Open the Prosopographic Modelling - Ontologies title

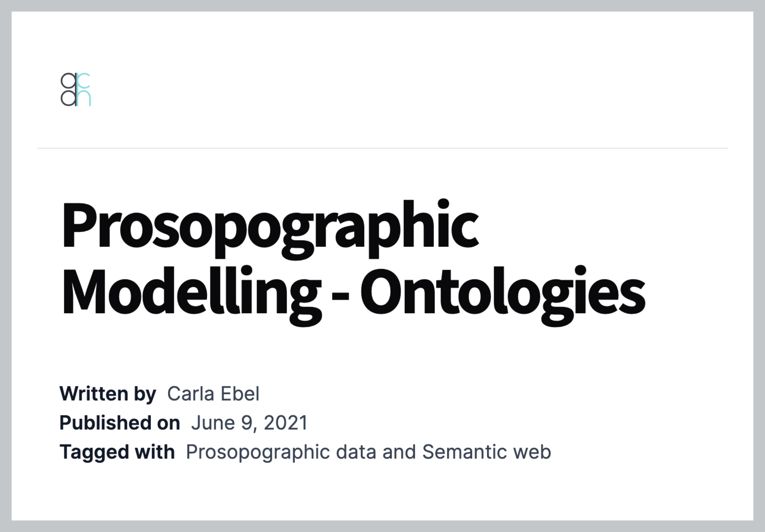(353, 262)
